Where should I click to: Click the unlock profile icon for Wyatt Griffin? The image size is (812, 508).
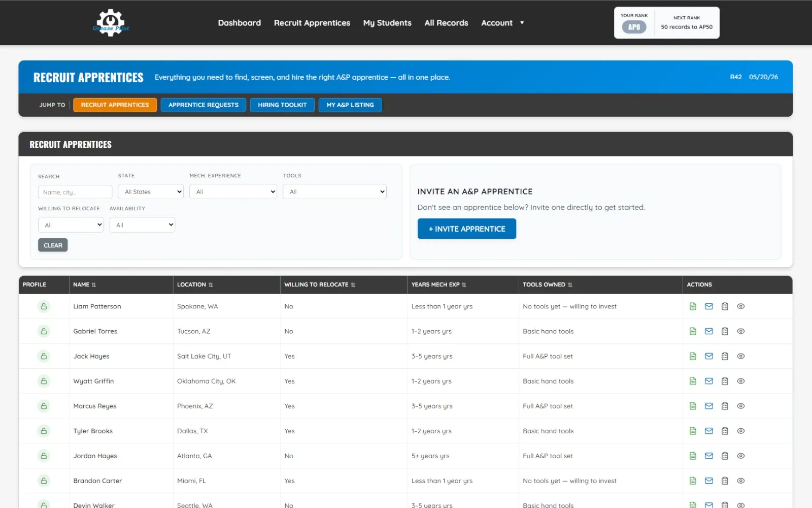44,381
